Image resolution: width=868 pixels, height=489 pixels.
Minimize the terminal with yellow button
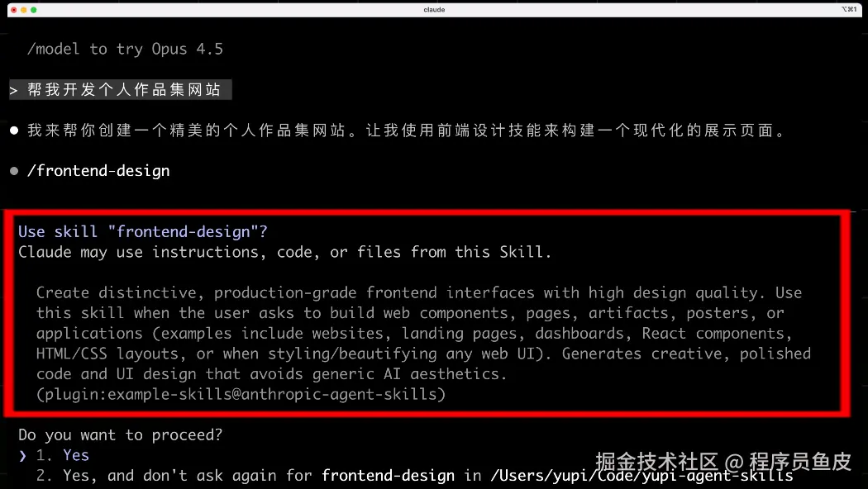pos(24,10)
